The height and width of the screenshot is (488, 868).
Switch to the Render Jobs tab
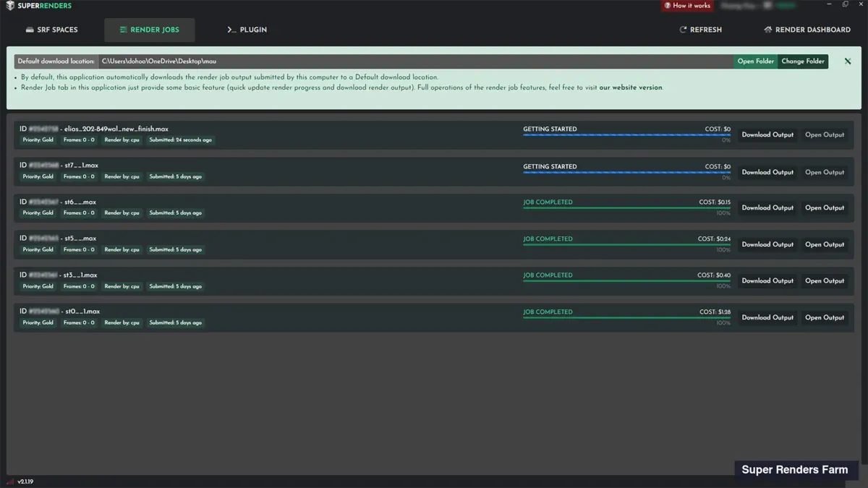coord(149,30)
